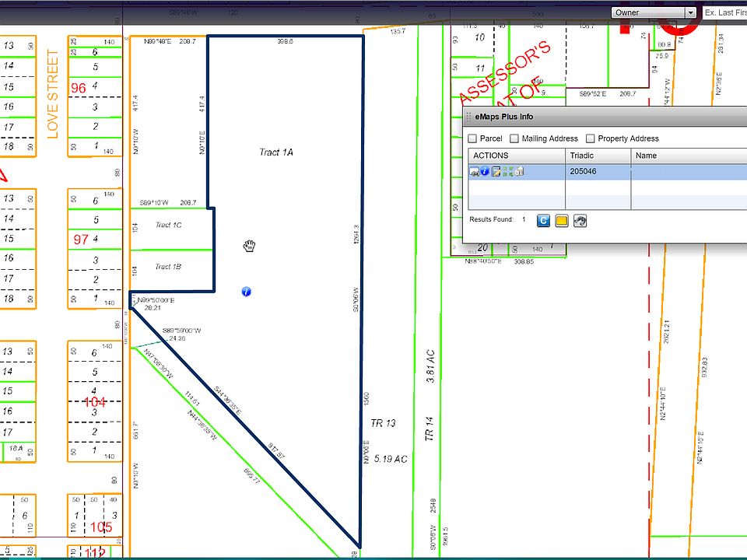Select the 205046 triadic result cell

coord(598,171)
